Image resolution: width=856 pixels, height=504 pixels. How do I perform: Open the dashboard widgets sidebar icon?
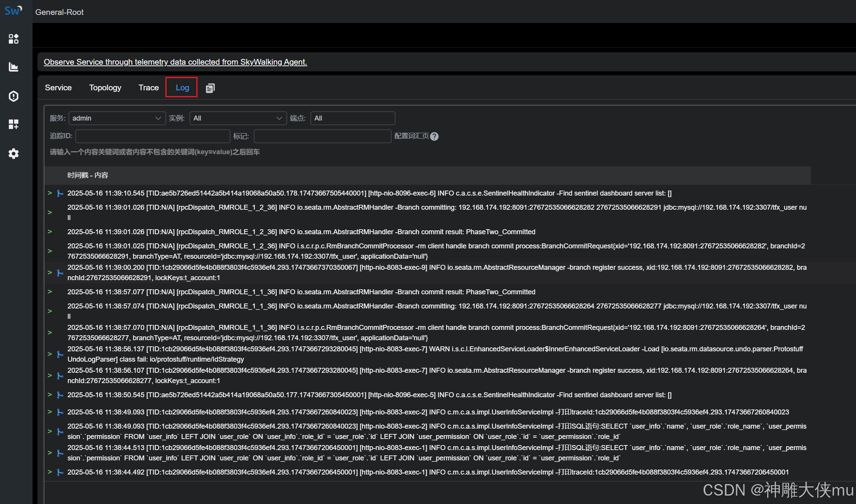14,39
